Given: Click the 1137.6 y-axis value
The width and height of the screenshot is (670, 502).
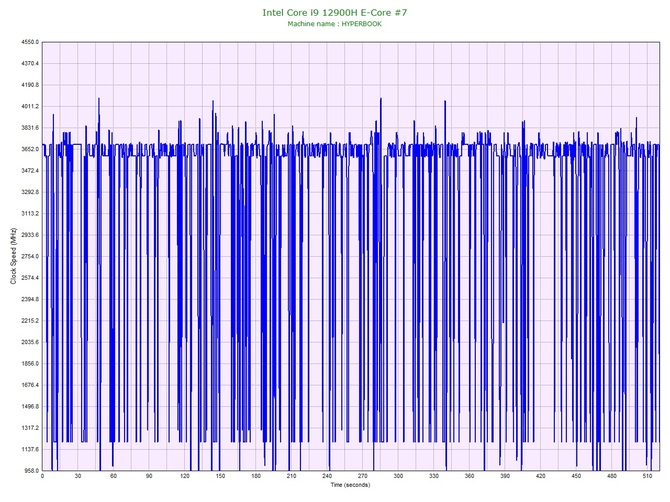Looking at the screenshot, I should [x=30, y=449].
